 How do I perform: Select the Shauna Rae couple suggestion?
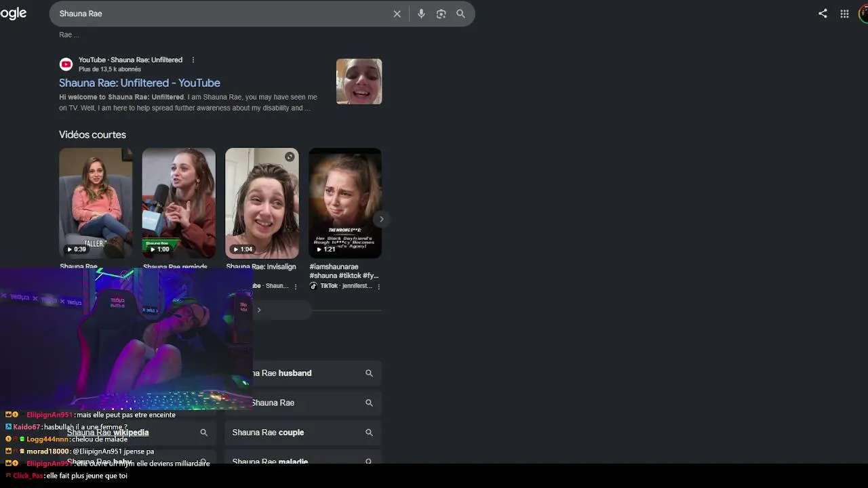point(303,432)
